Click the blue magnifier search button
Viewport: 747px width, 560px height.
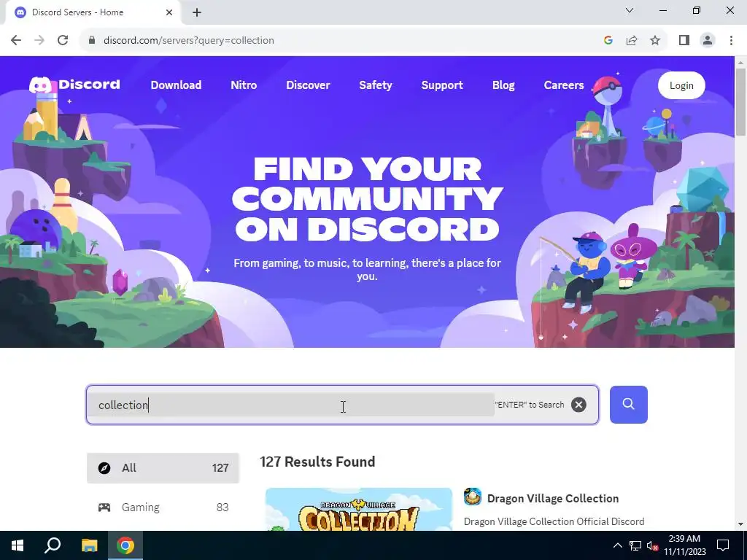coord(628,404)
